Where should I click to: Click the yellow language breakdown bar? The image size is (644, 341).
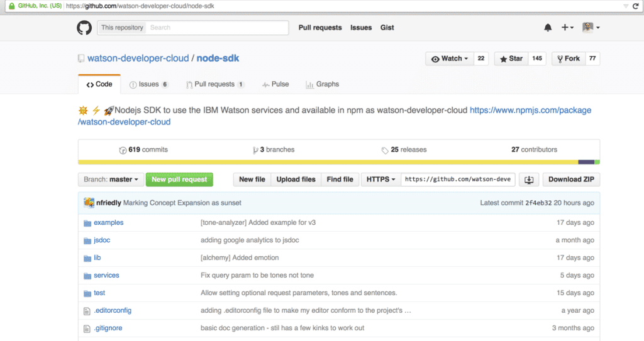(328, 162)
